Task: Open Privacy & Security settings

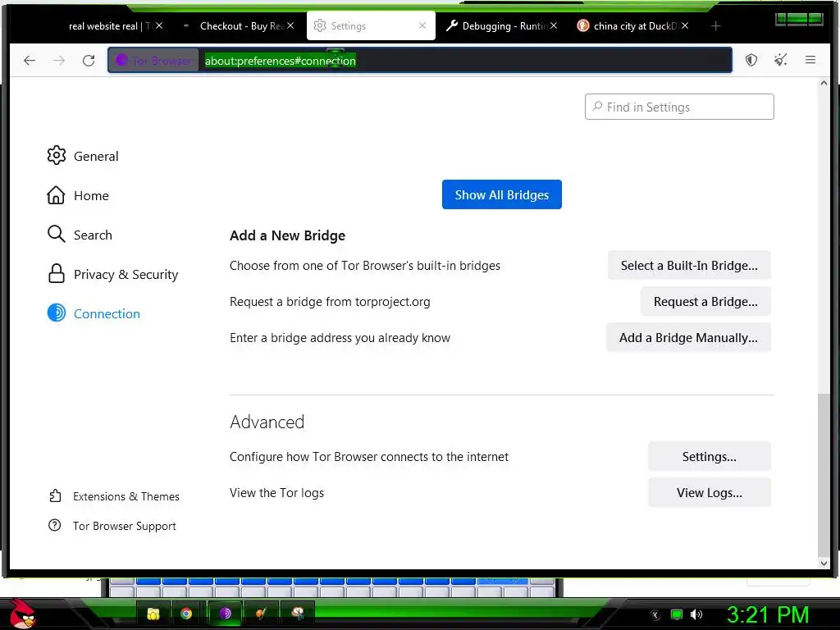Action: tap(112, 274)
